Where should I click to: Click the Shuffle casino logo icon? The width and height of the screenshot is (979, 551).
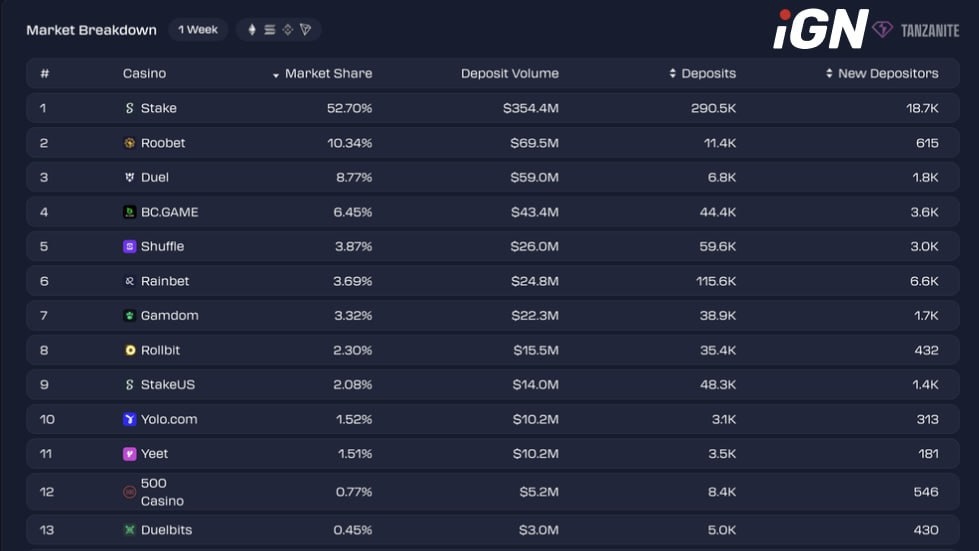129,247
